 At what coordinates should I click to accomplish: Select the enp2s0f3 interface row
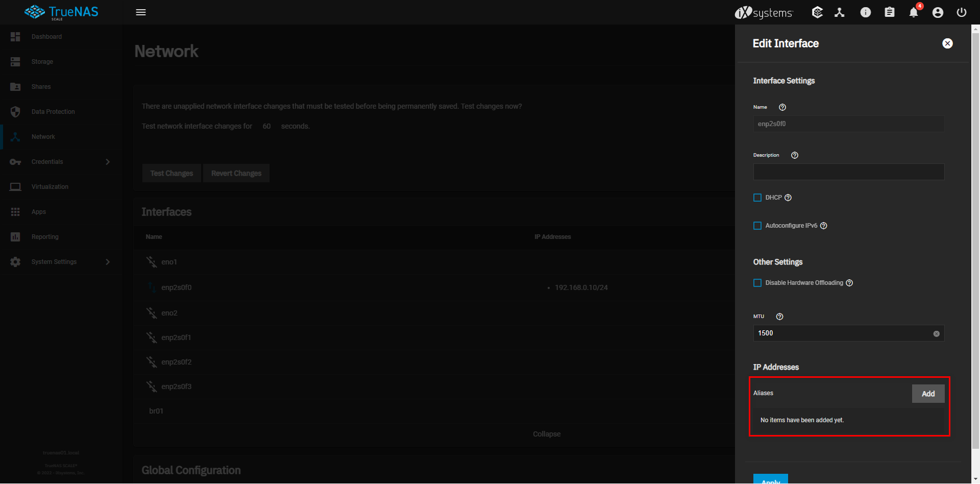(x=434, y=386)
